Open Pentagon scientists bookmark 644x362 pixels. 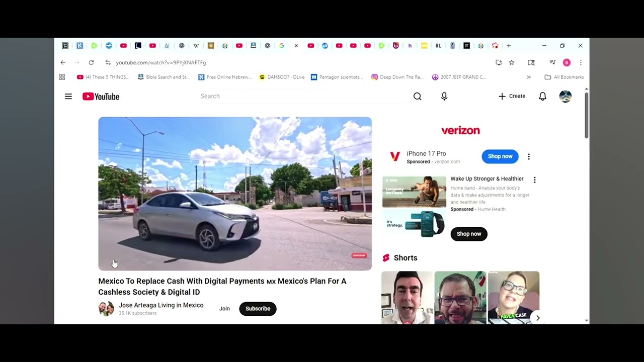tap(337, 77)
